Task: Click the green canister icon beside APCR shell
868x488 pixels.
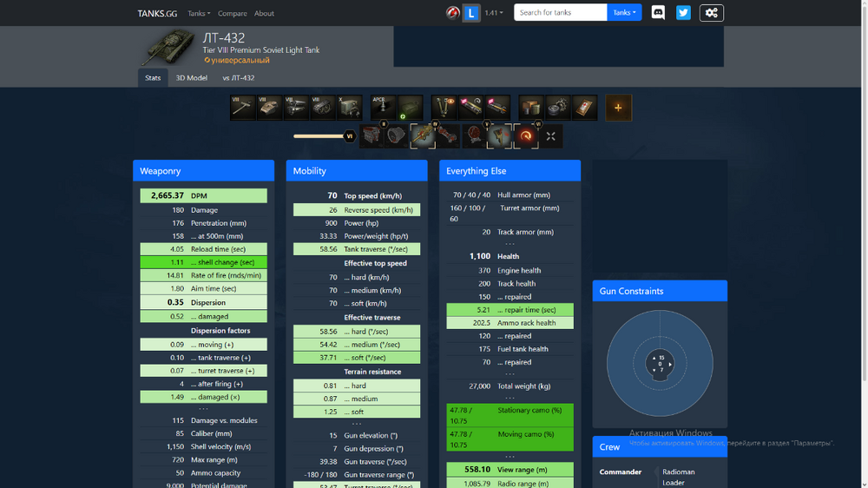Action: click(410, 108)
